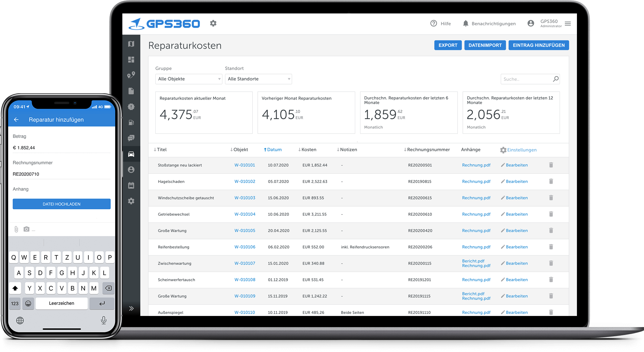
Task: Tap the shift key on phone keyboard
Action: [15, 288]
